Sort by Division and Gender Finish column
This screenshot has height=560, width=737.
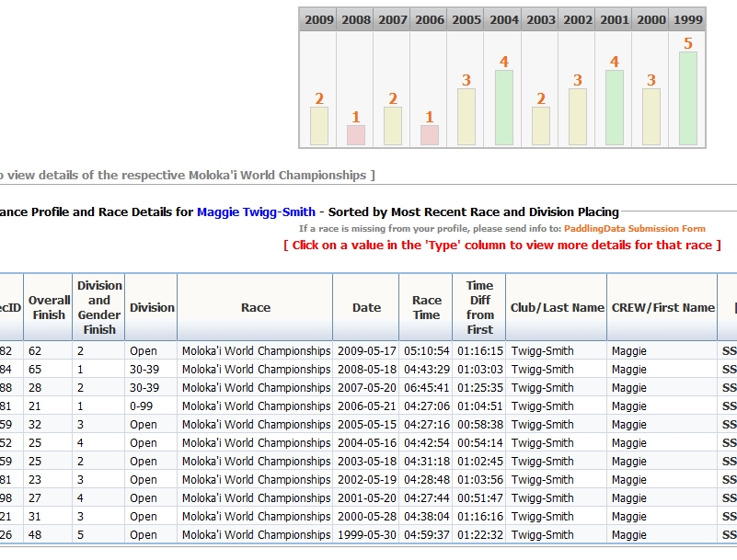click(x=99, y=308)
